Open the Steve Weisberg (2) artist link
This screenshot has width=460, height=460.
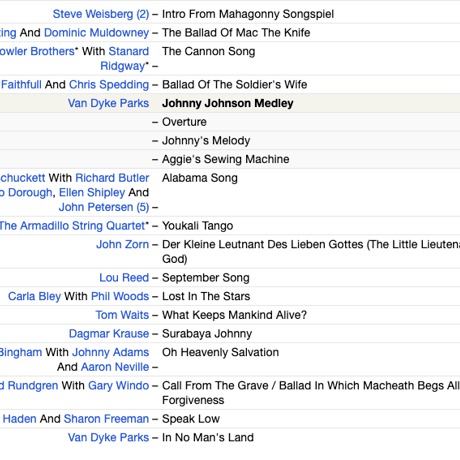point(101,14)
